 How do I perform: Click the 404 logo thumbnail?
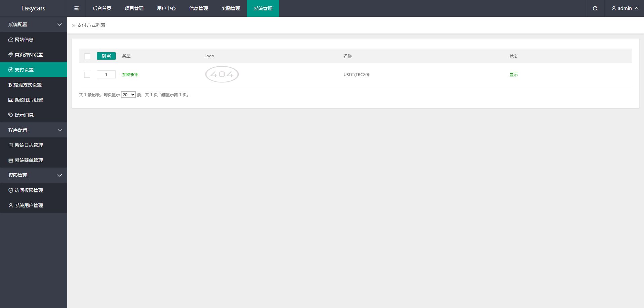click(x=222, y=74)
